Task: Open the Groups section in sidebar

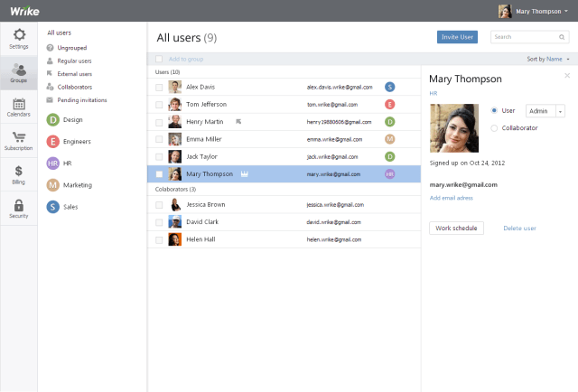Action: click(19, 73)
